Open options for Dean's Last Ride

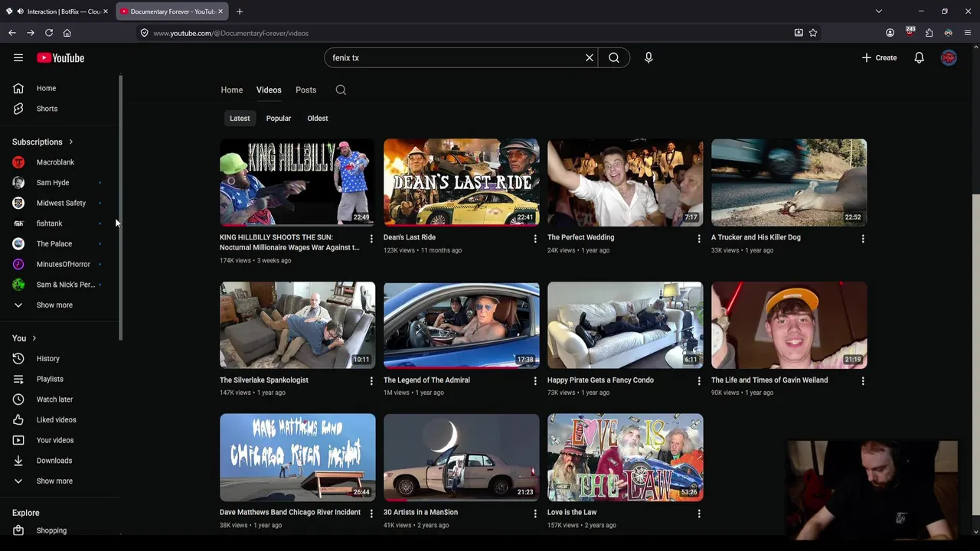pyautogui.click(x=535, y=239)
